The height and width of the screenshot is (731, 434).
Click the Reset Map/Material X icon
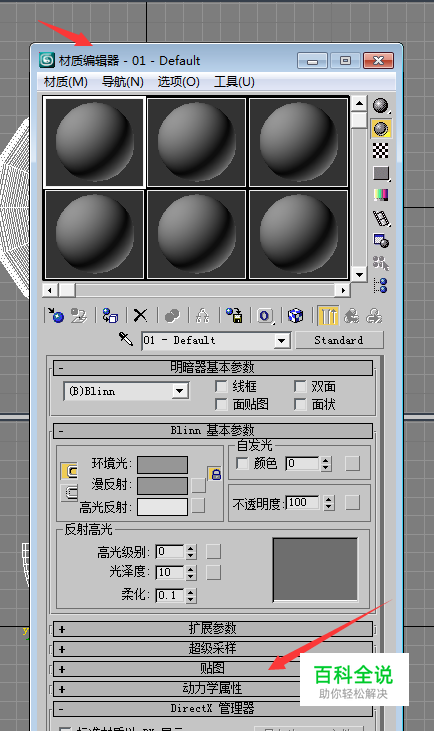(x=140, y=316)
